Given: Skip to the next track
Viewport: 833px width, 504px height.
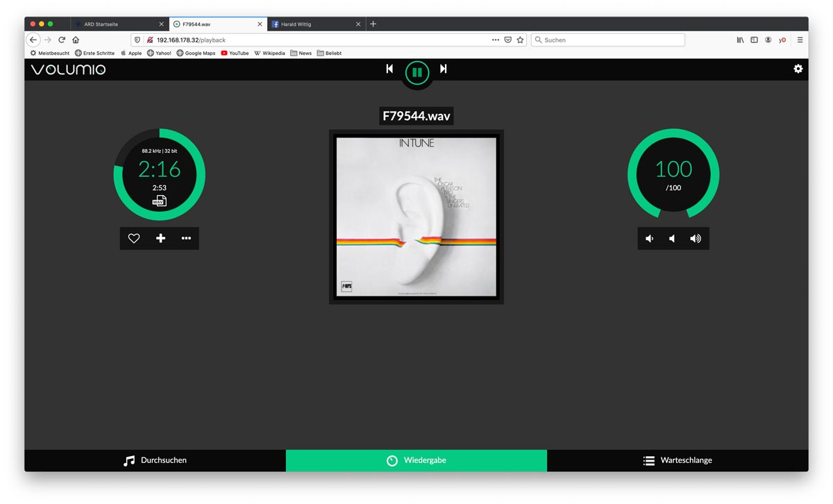Looking at the screenshot, I should click(x=444, y=69).
